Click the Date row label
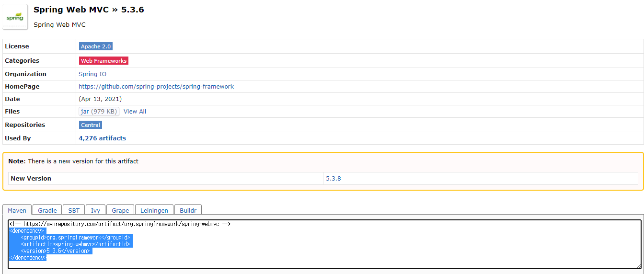644x274 pixels. coord(12,99)
